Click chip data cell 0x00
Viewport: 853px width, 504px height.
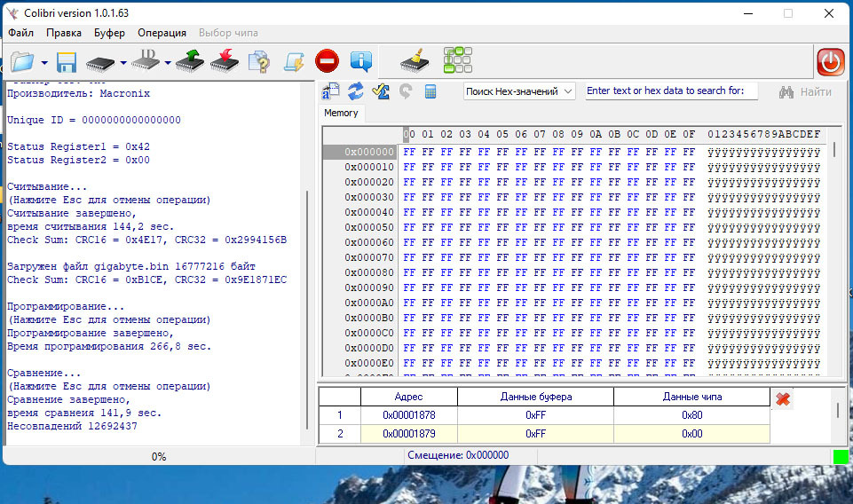click(x=692, y=434)
